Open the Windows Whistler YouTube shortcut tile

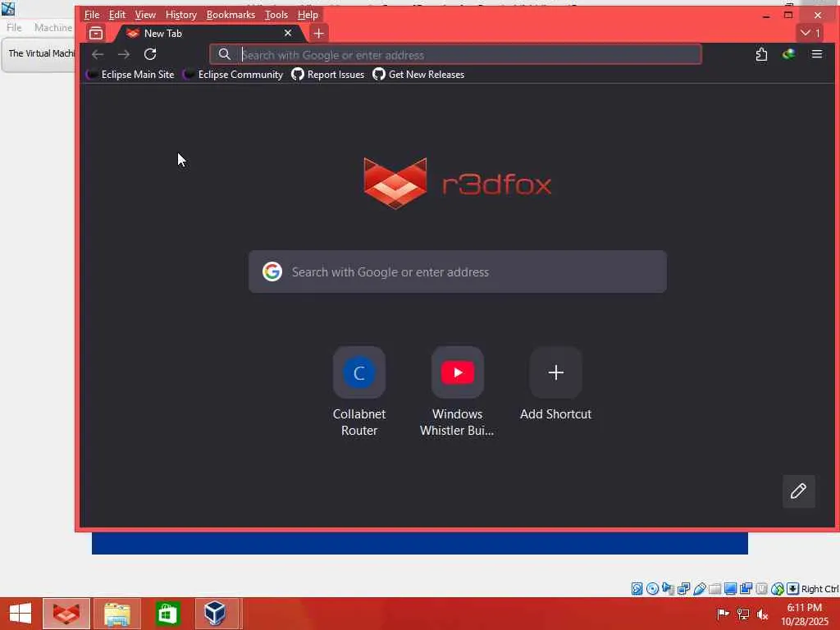pos(458,372)
